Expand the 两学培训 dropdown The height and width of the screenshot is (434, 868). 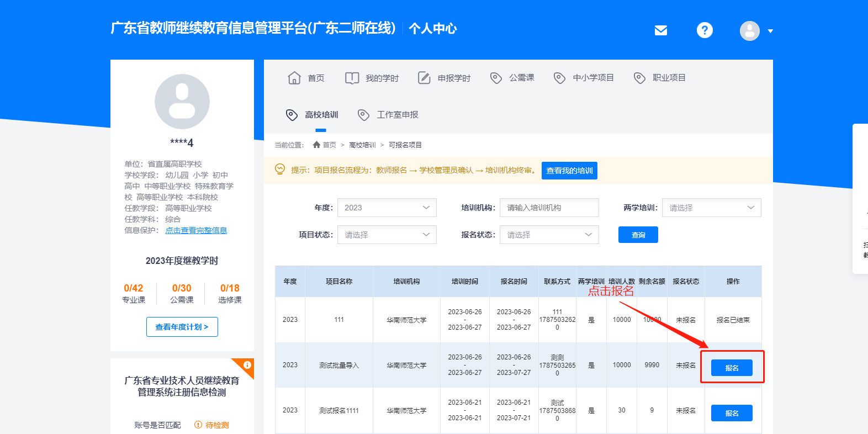pyautogui.click(x=711, y=208)
